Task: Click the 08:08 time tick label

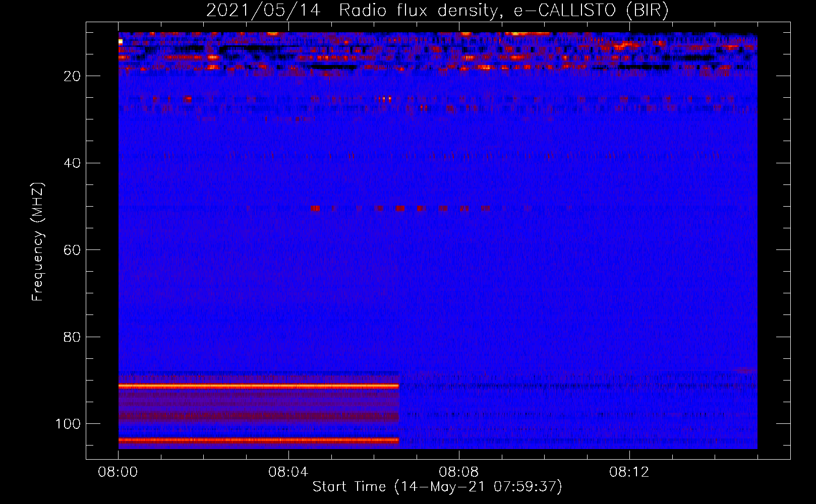Action: [x=459, y=472]
